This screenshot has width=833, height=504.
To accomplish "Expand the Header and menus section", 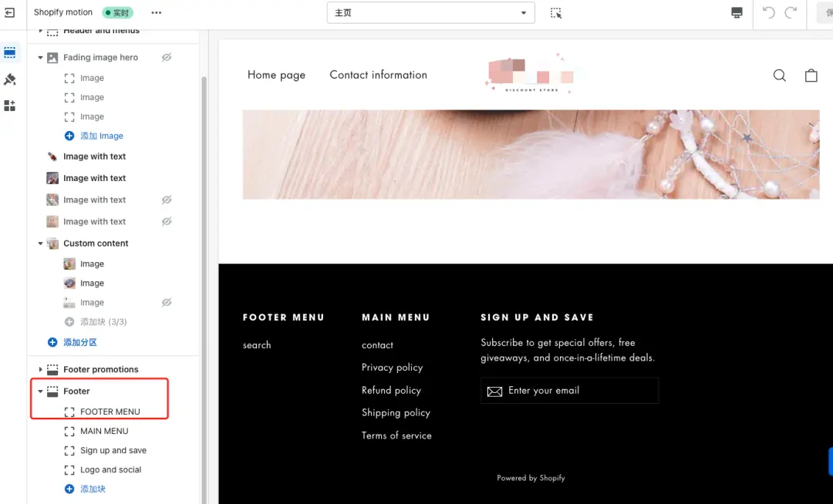I will click(40, 31).
